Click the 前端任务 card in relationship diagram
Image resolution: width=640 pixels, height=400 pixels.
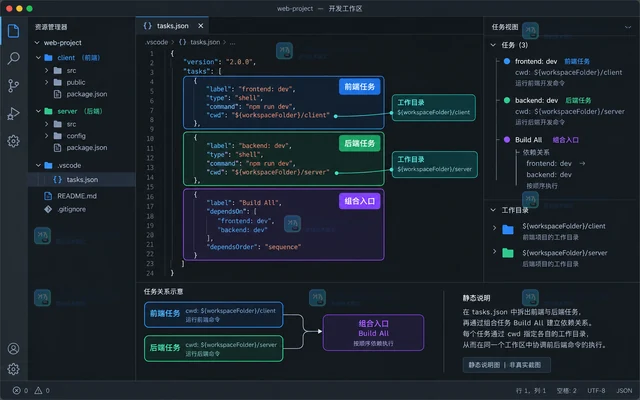coord(213,315)
